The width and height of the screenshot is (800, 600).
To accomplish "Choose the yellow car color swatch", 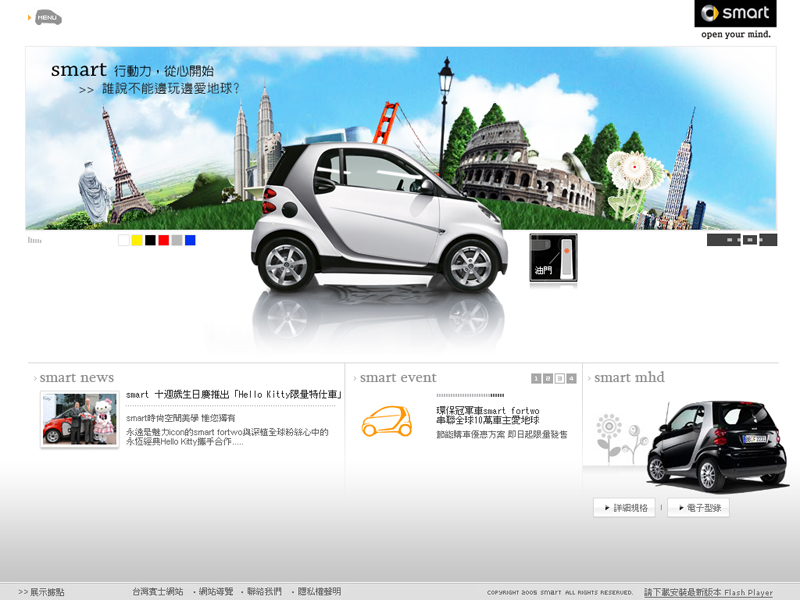I will (x=137, y=240).
